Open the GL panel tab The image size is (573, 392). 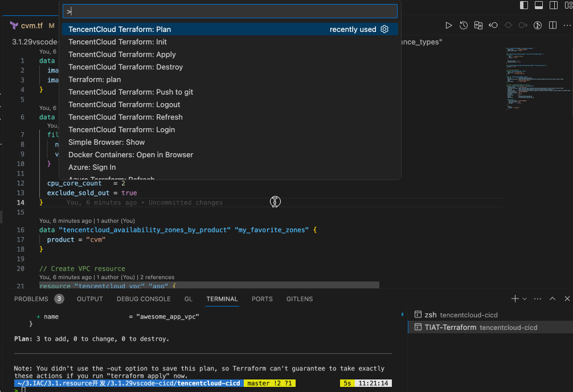pyautogui.click(x=188, y=299)
